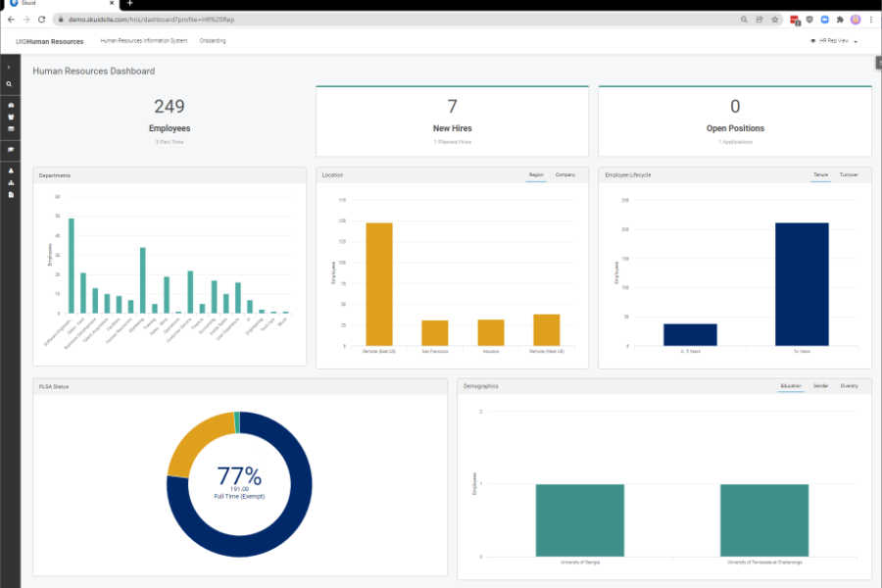Open the Chrome three-dot menu
The width and height of the screenshot is (882, 588).
pyautogui.click(x=871, y=20)
